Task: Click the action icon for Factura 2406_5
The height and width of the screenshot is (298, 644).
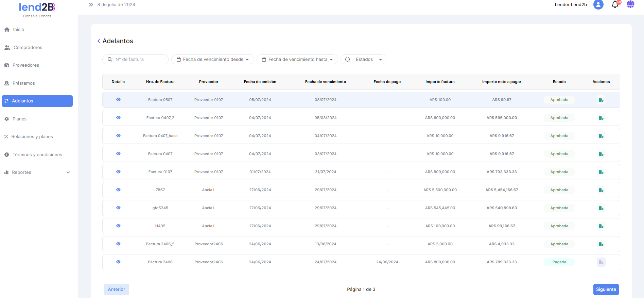Action: pos(601,244)
